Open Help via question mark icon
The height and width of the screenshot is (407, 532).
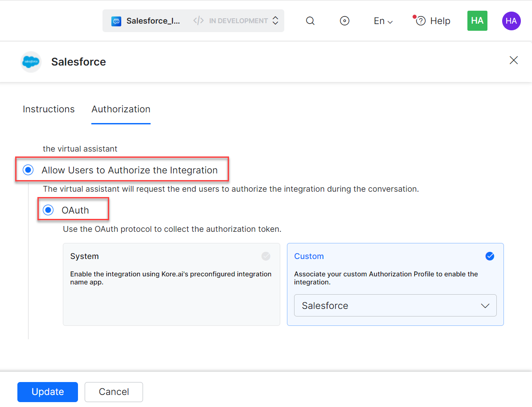(x=421, y=21)
